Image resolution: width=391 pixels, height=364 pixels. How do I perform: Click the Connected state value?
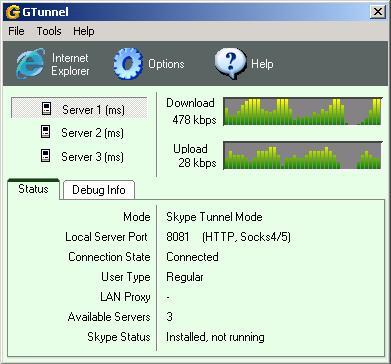pos(192,257)
